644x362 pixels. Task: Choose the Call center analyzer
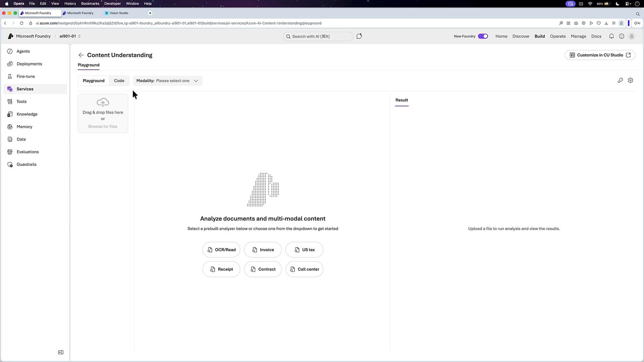coord(304,269)
